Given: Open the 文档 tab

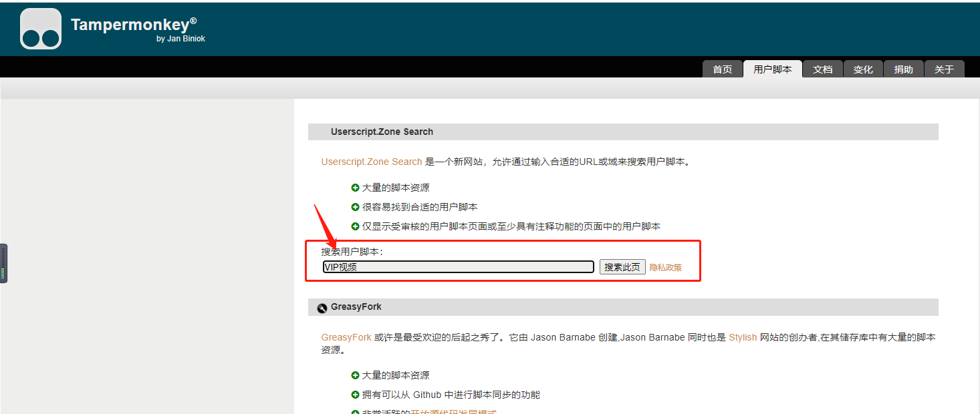Looking at the screenshot, I should (x=823, y=69).
